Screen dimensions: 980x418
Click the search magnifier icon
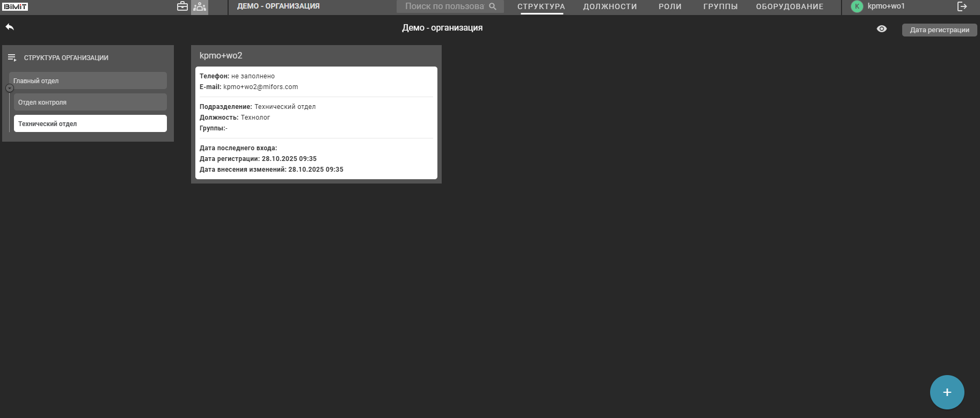(493, 6)
